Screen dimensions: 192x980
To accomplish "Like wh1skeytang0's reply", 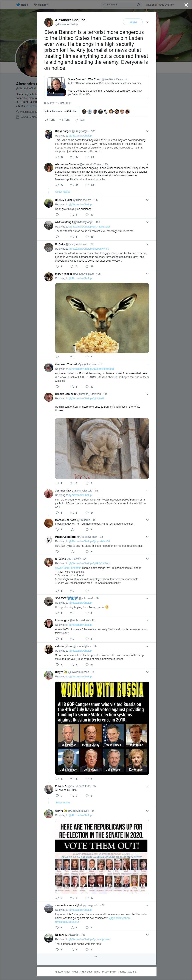I will (x=87, y=237).
